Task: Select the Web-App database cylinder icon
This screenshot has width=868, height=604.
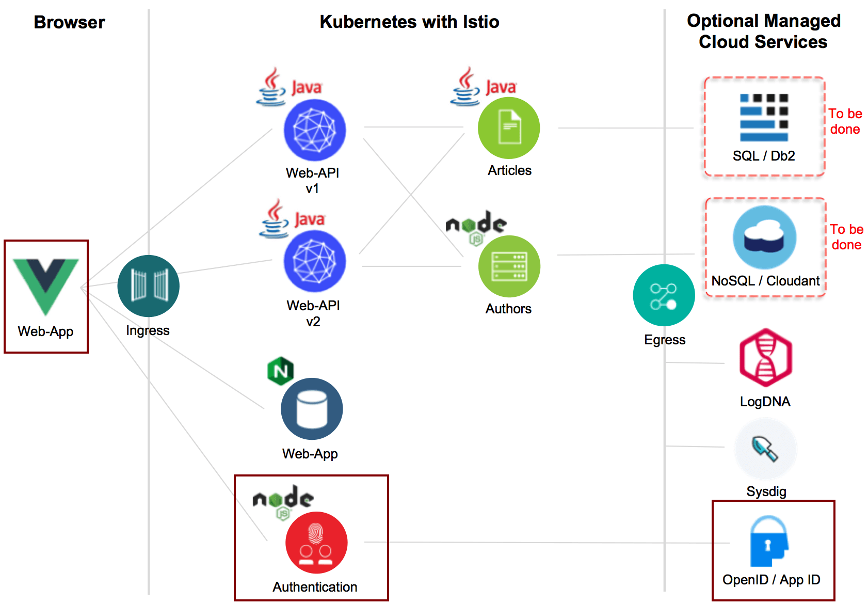Action: point(312,409)
